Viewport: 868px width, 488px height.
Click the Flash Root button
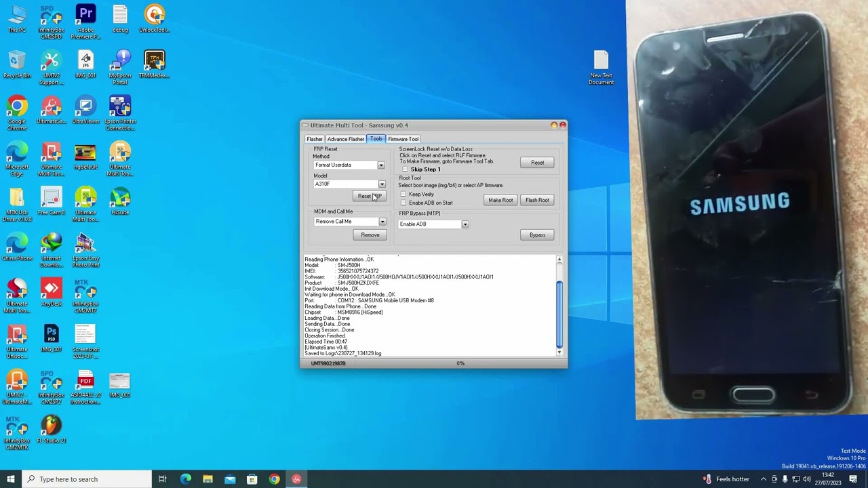tap(537, 200)
